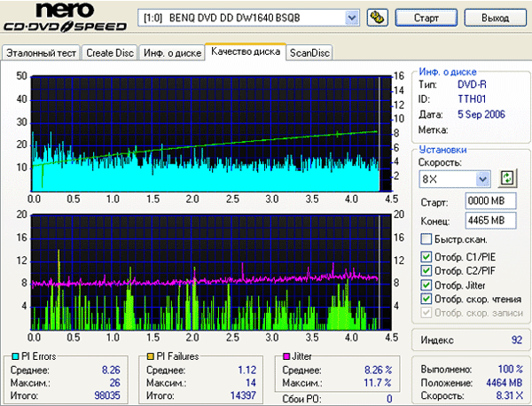Viewport: 532px width, 406px height.
Task: Click the cyan PI Errors legend swatch
Action: [x=12, y=356]
